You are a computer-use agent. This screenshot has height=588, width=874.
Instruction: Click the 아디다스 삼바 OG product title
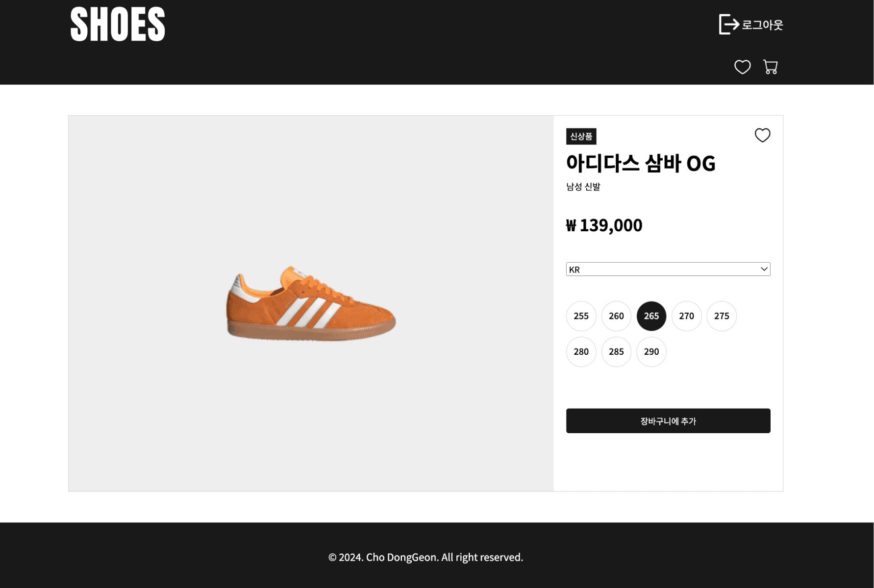pos(641,163)
